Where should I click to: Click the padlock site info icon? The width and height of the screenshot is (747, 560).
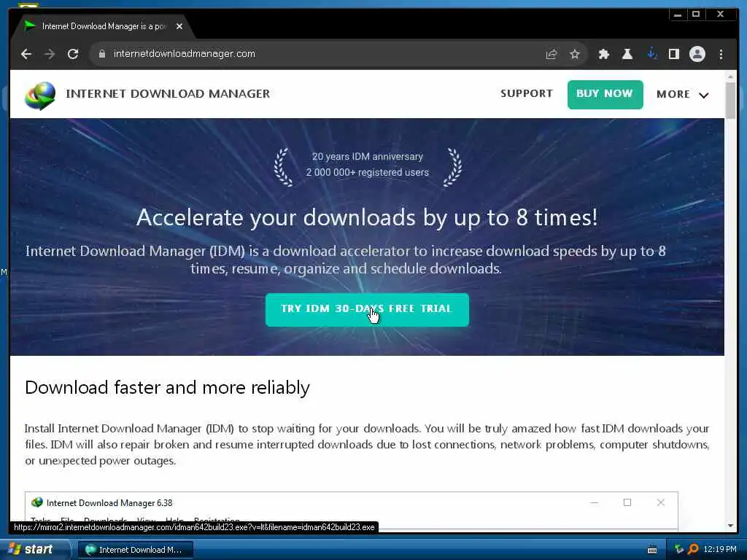[101, 54]
